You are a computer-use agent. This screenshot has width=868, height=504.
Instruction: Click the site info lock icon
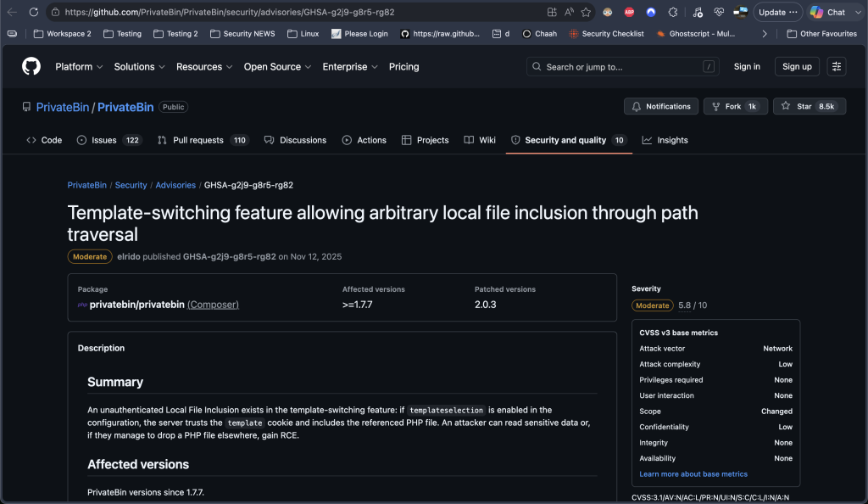(x=55, y=12)
